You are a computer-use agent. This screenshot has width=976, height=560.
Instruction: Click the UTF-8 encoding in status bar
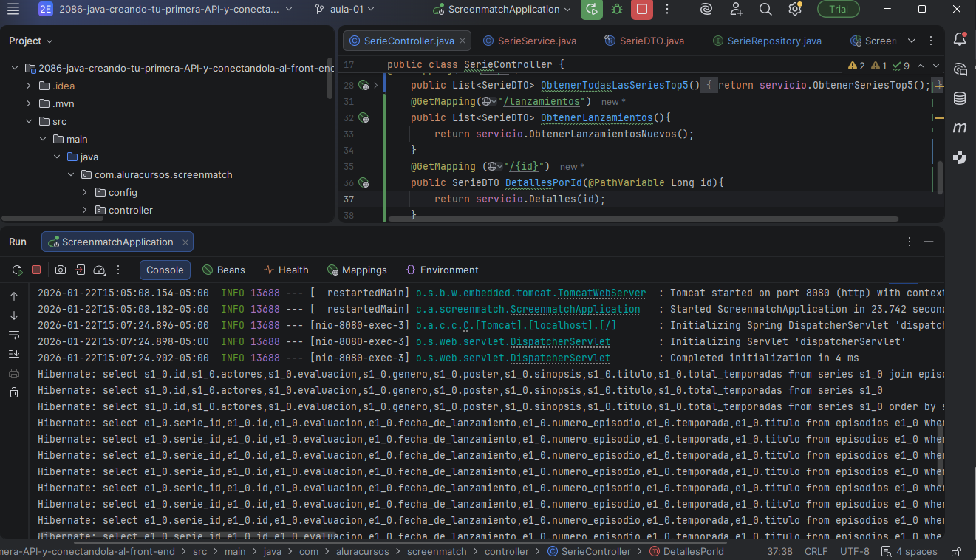855,552
